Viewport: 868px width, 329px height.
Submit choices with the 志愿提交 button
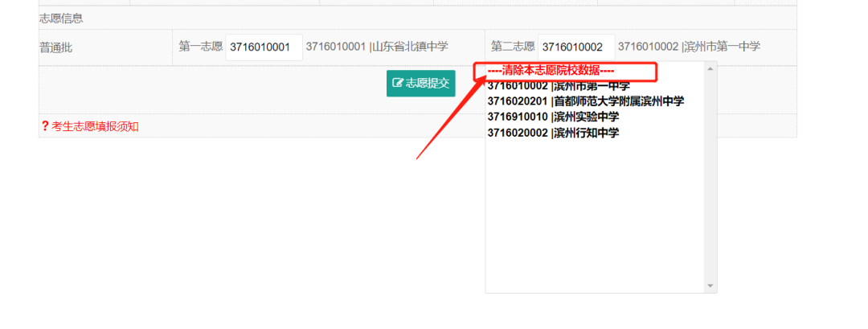coord(420,83)
